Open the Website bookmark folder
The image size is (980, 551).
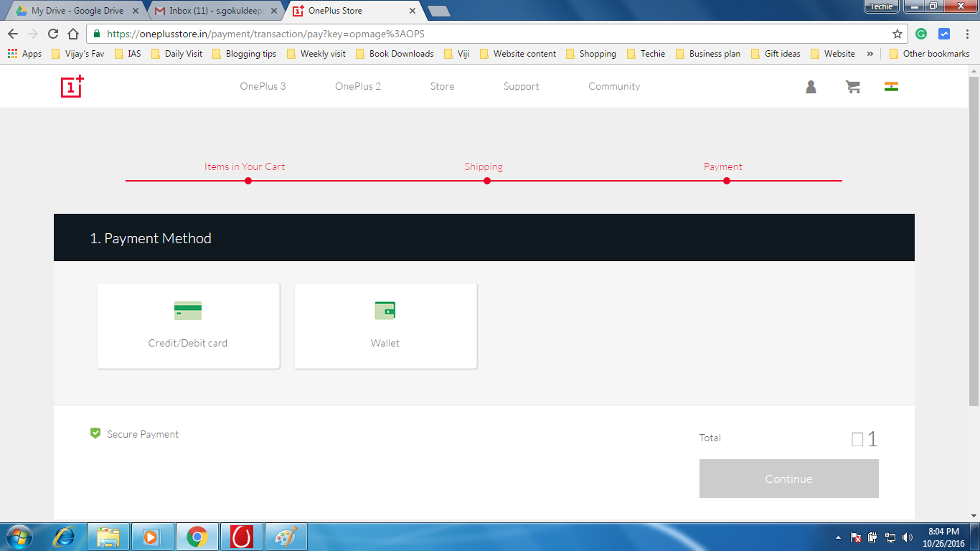click(832, 54)
